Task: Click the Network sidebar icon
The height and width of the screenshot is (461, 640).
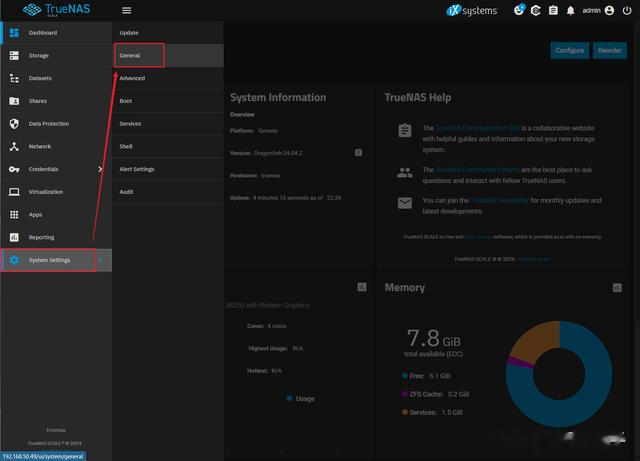Action: [x=14, y=146]
